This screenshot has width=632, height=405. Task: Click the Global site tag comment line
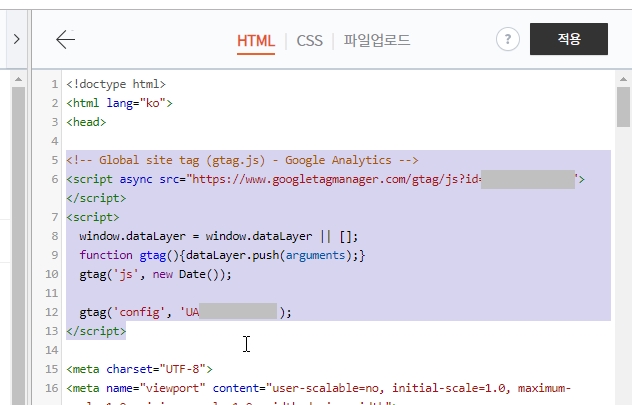(242, 160)
